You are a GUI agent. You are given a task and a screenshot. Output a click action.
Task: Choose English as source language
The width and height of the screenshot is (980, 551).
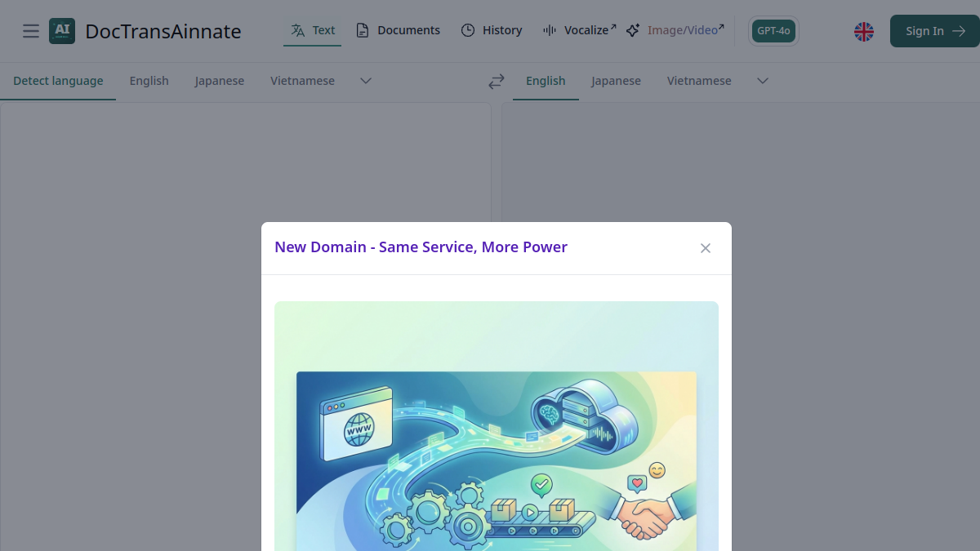(149, 81)
